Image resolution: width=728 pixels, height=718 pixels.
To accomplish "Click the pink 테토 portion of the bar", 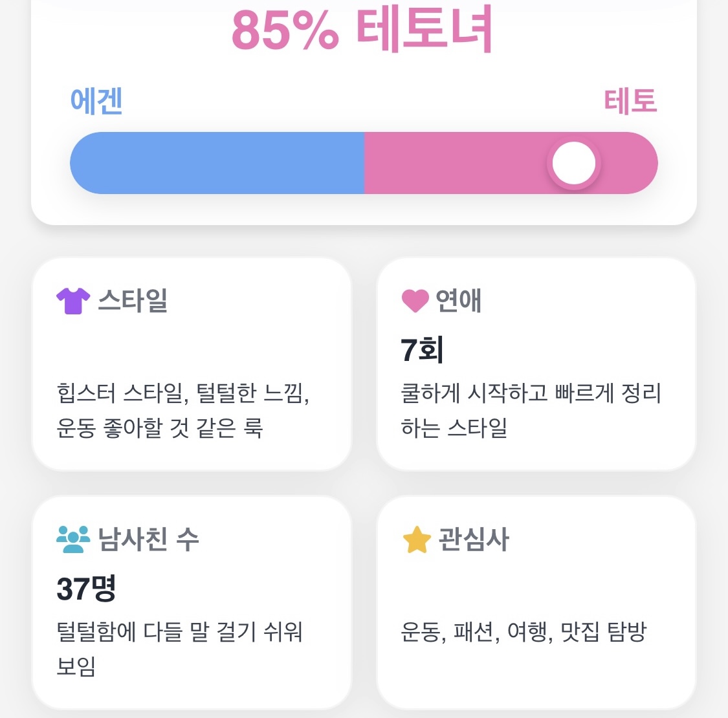I will pyautogui.click(x=511, y=163).
